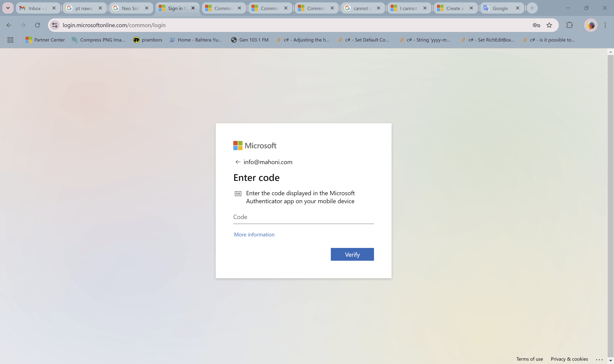
Task: Open Chrome three-dot menu
Action: click(605, 25)
